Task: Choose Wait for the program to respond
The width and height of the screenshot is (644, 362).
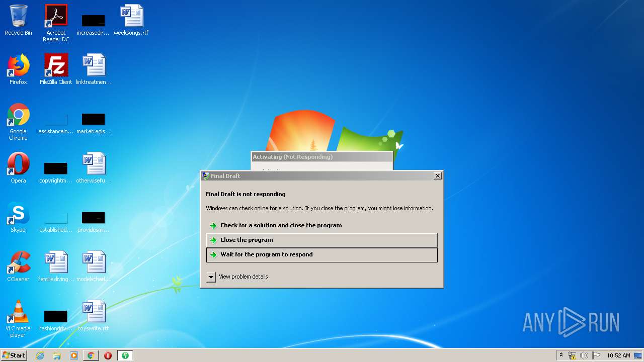Action: [321, 254]
